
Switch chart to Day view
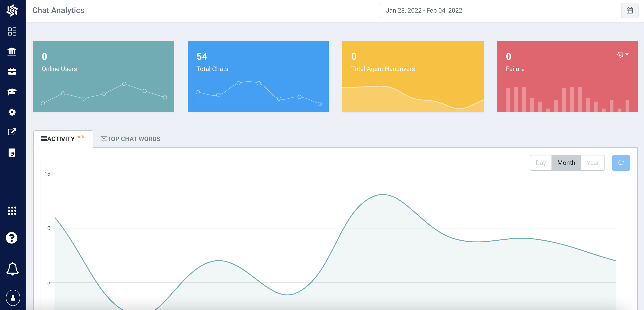540,163
